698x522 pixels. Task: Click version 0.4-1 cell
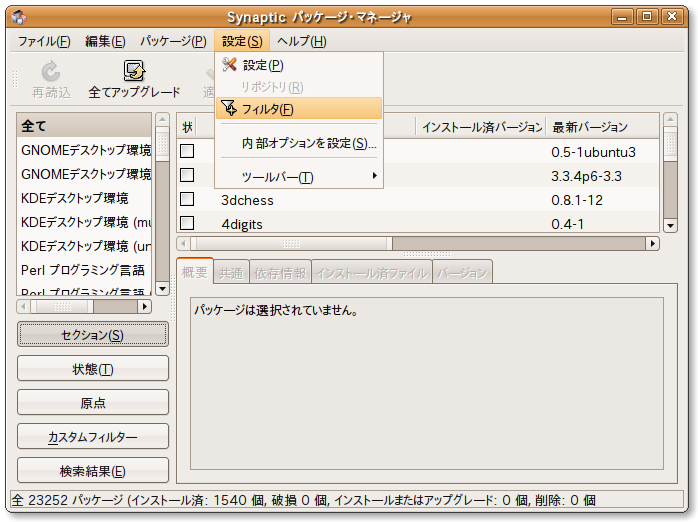pyautogui.click(x=567, y=224)
